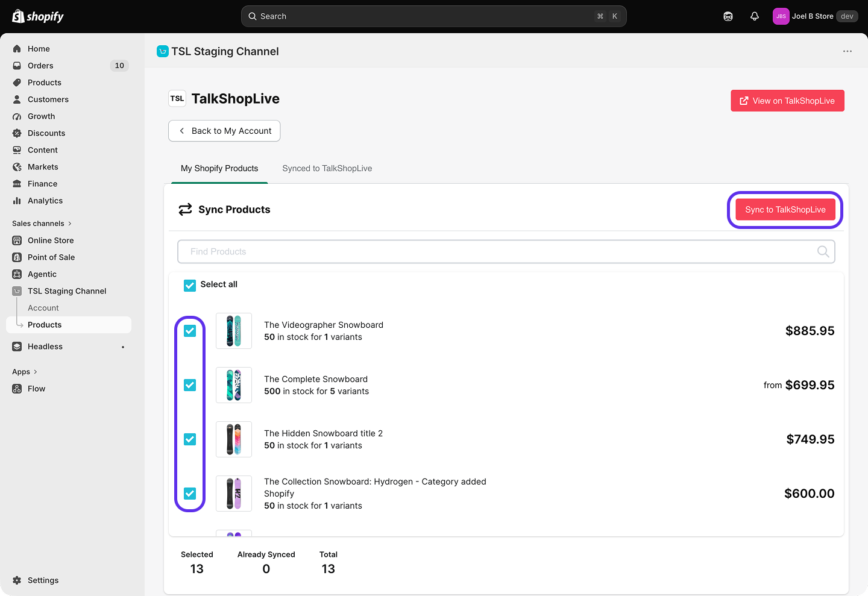Open the Joel B Store account menu
This screenshot has height=596, width=868.
[x=815, y=16]
